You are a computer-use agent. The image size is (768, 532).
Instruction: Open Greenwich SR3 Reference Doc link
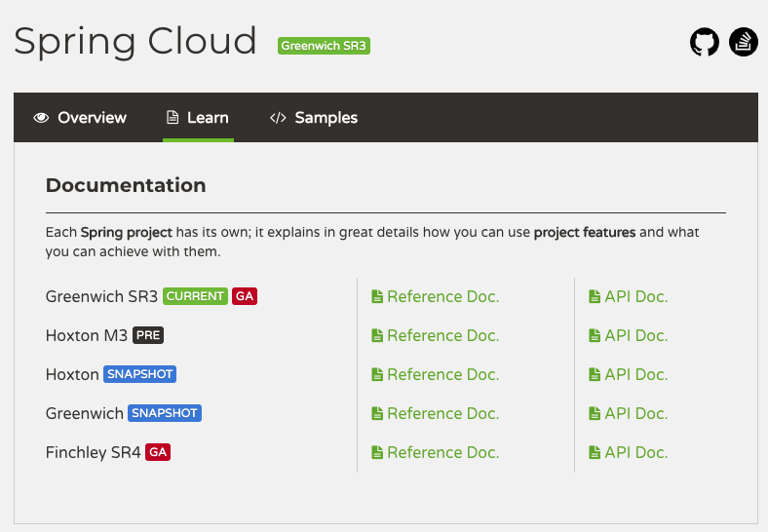(x=442, y=297)
